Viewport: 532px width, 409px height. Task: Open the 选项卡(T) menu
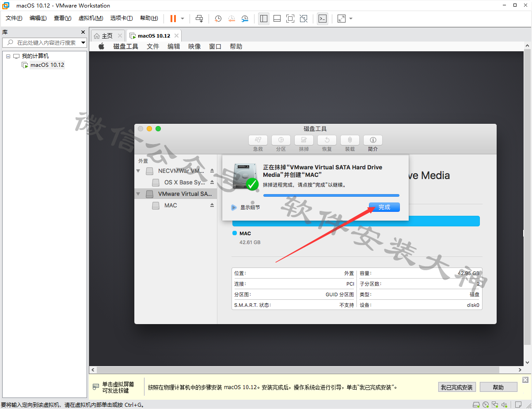coord(122,18)
